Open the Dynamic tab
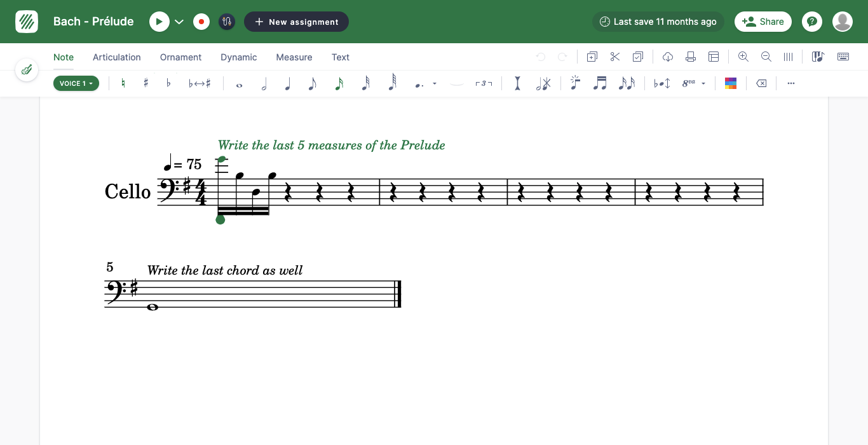Image resolution: width=868 pixels, height=445 pixels. (238, 57)
